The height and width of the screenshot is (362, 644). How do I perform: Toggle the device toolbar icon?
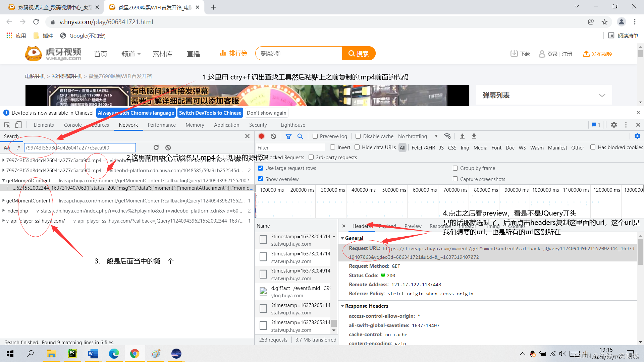[x=18, y=125]
